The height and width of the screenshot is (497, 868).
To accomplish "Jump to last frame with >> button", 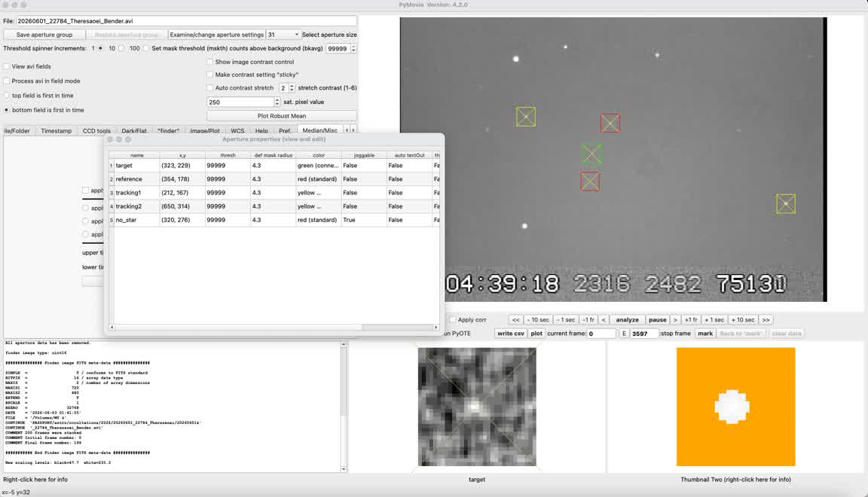I will 766,320.
